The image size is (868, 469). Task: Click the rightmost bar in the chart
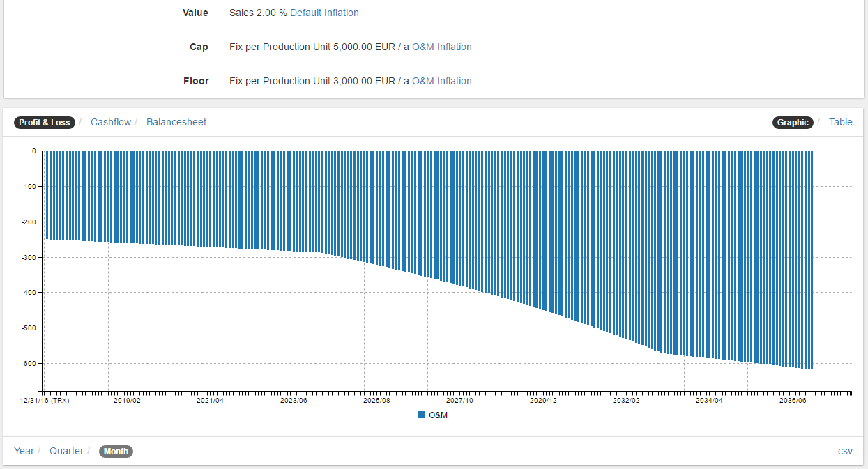[812, 258]
